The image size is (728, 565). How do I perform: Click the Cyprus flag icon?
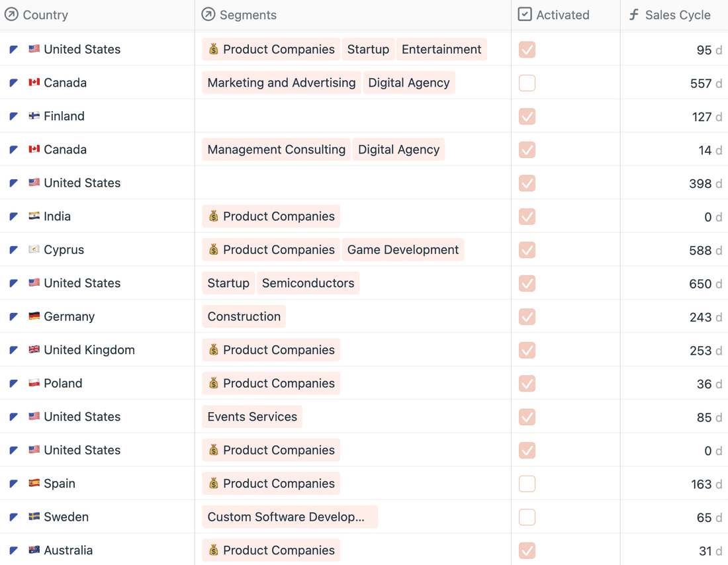point(34,249)
